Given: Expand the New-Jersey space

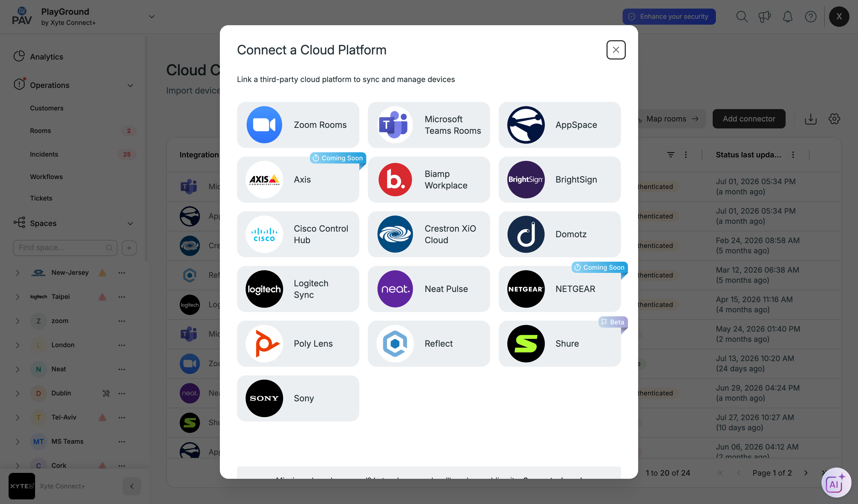Looking at the screenshot, I should tap(17, 273).
